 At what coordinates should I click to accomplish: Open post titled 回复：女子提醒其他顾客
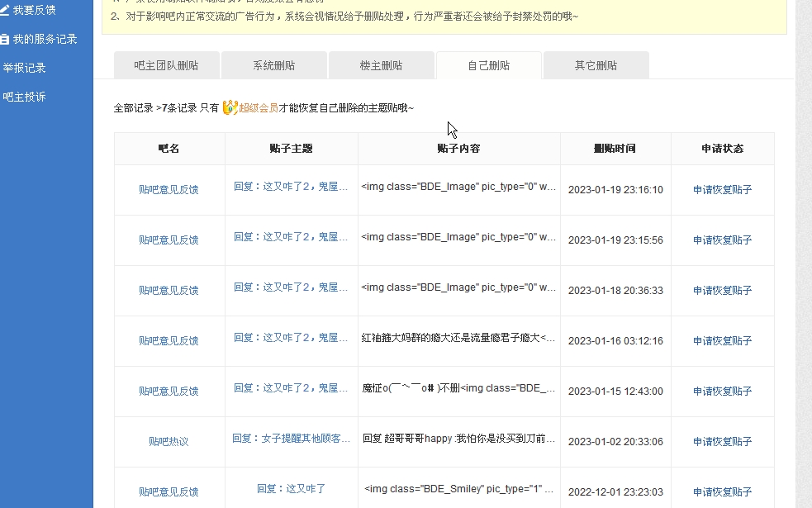point(291,439)
